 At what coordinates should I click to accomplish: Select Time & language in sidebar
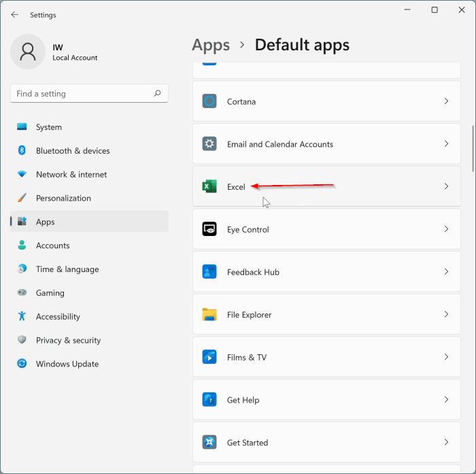[89, 269]
